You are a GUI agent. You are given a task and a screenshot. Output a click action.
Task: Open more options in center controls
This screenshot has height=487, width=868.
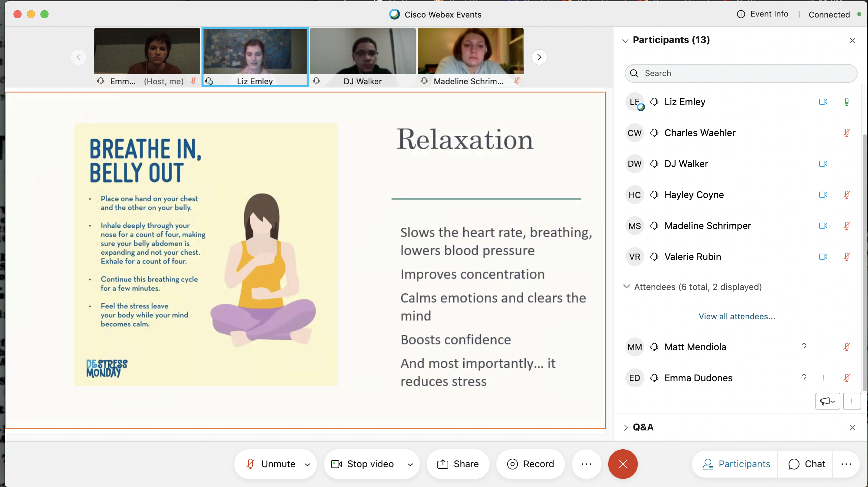click(586, 464)
